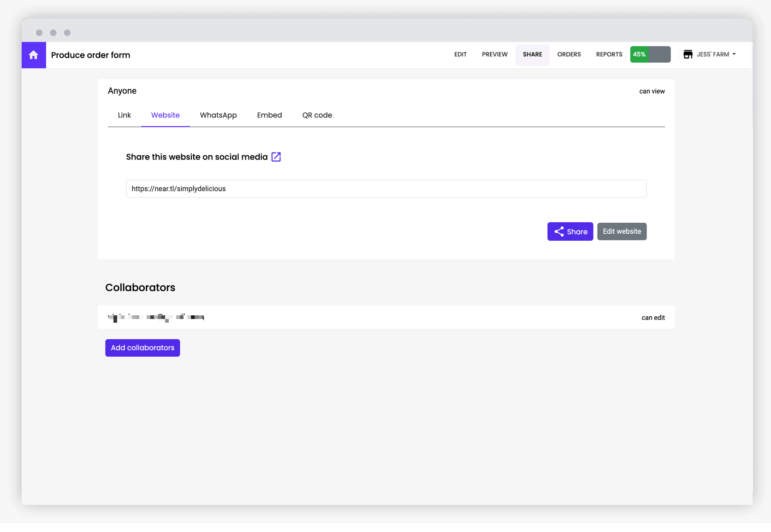The height and width of the screenshot is (532, 771).
Task: Open the PREVIEW section
Action: pos(494,54)
